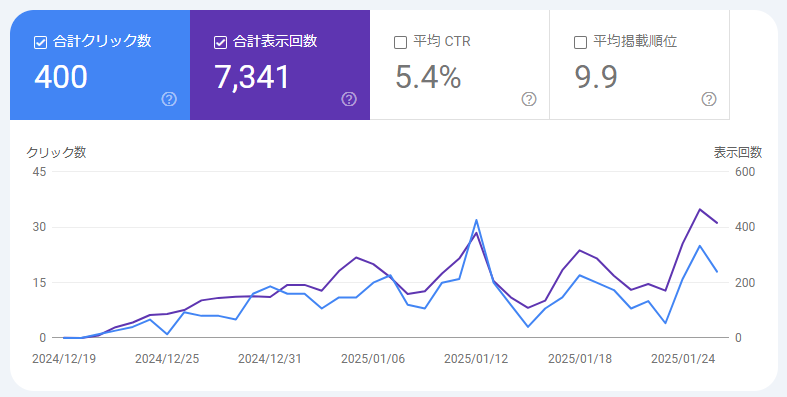Open help icon on 平均掲載順位 card
Viewport: 787px width, 397px height.
[709, 99]
